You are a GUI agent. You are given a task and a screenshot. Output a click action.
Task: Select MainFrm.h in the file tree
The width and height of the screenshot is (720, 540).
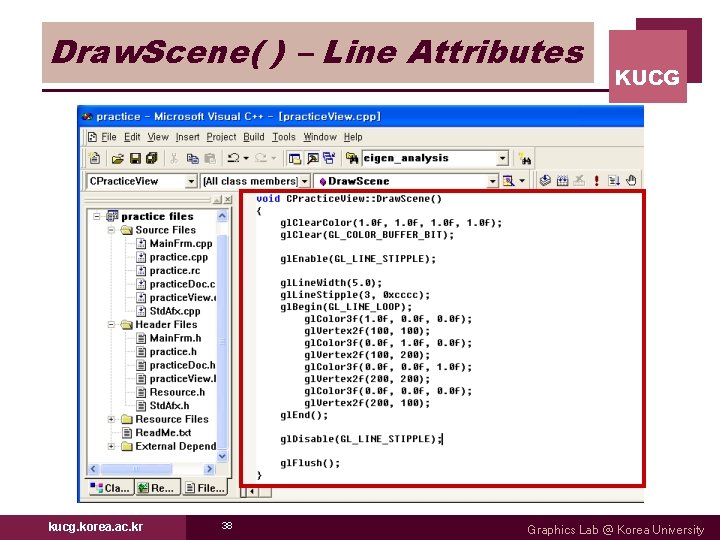pos(175,338)
